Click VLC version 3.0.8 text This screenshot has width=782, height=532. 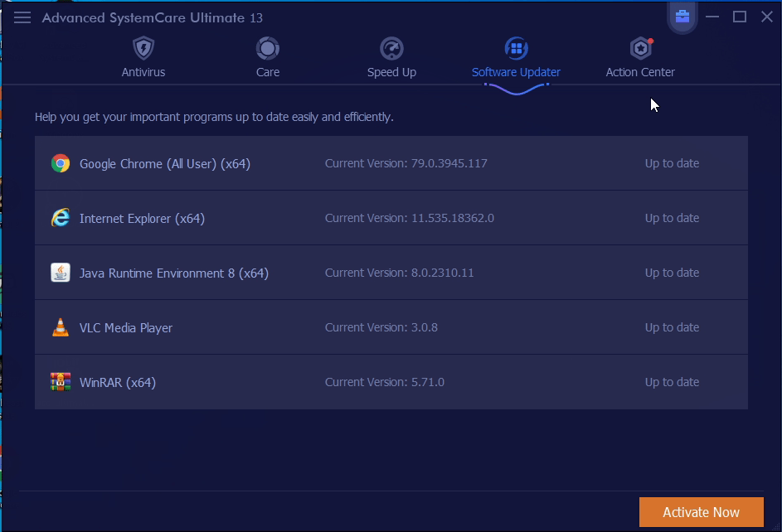point(425,328)
